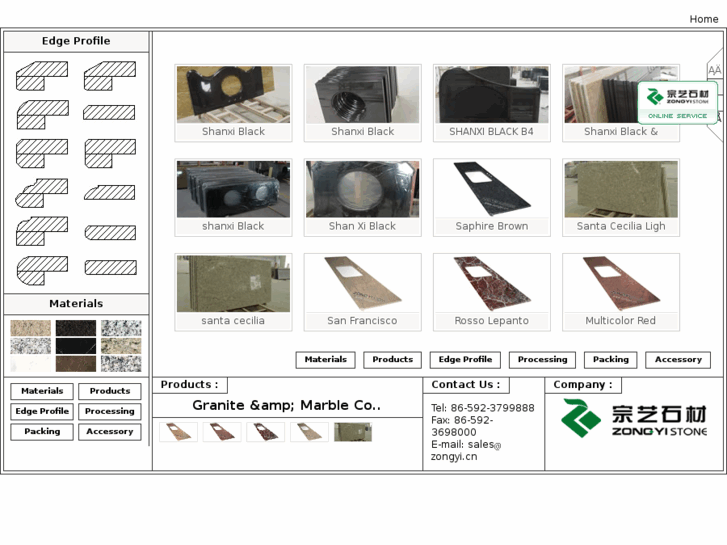This screenshot has height=545, width=727.
Task: Pick the single-slab ogee curved edge profile
Action: [x=109, y=192]
